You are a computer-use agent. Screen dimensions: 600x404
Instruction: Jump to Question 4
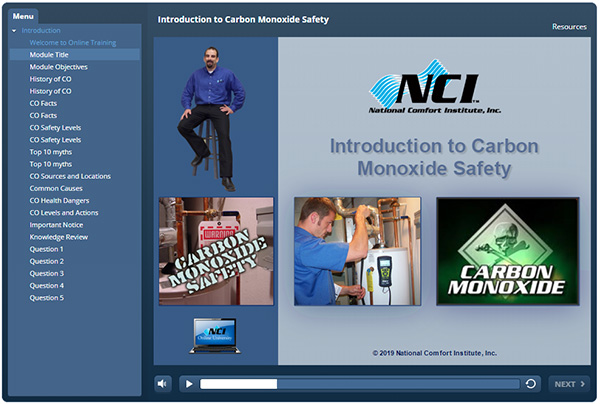click(x=47, y=286)
